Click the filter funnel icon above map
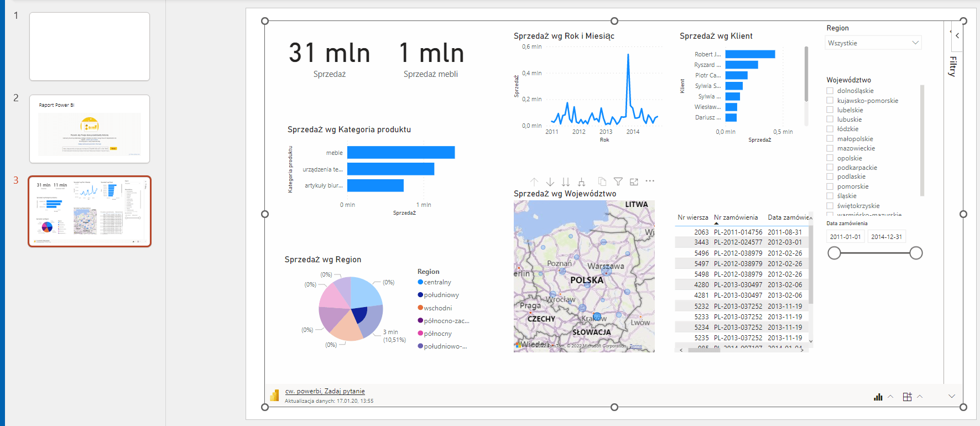Viewport: 980px width, 426px height. (x=618, y=181)
